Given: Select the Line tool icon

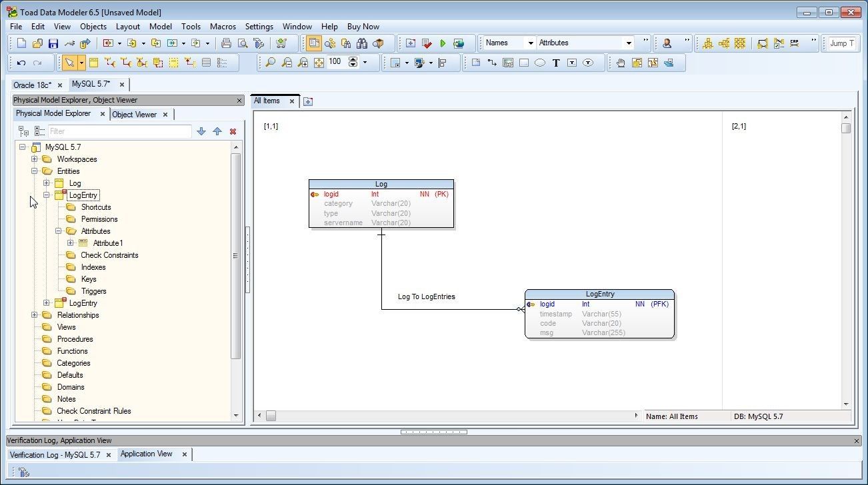Looking at the screenshot, I should click(492, 63).
